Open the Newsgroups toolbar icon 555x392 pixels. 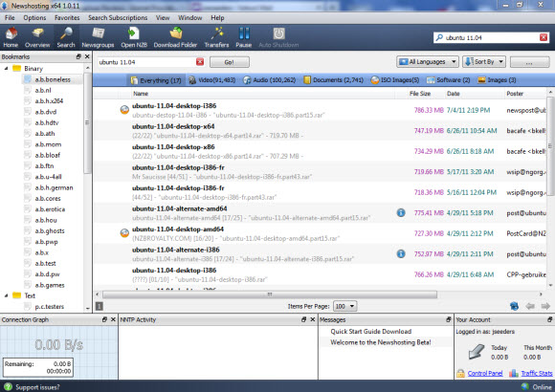coord(98,37)
